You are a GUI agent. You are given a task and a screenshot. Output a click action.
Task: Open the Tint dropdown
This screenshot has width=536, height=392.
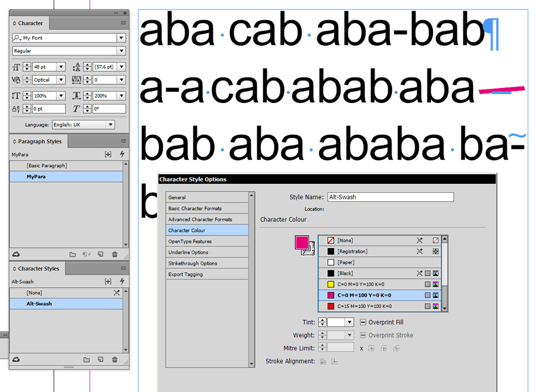(350, 322)
